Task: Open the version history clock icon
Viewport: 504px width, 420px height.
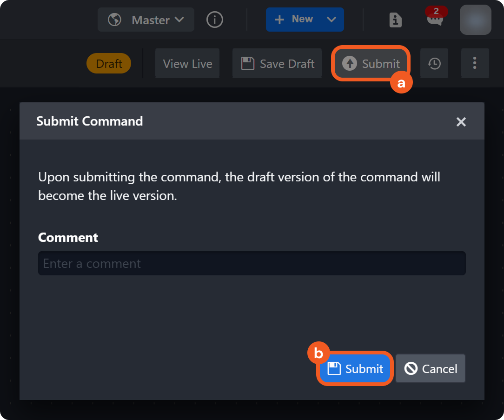Action: 434,64
